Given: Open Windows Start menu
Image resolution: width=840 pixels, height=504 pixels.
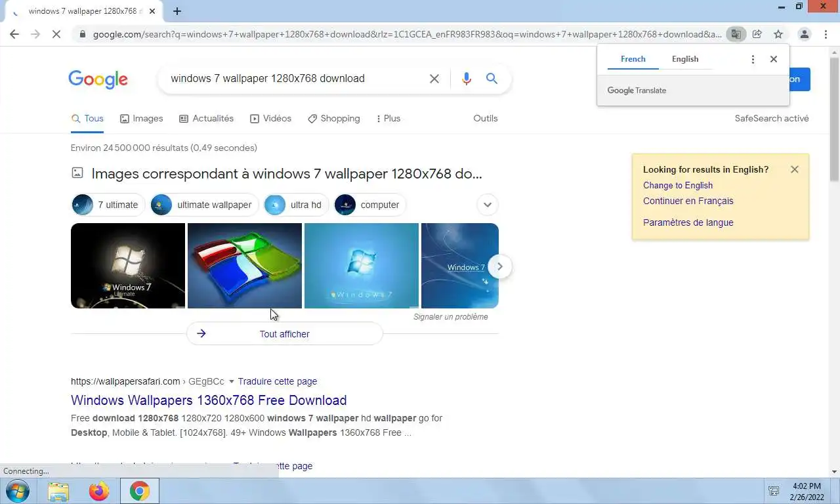Looking at the screenshot, I should pyautogui.click(x=18, y=491).
